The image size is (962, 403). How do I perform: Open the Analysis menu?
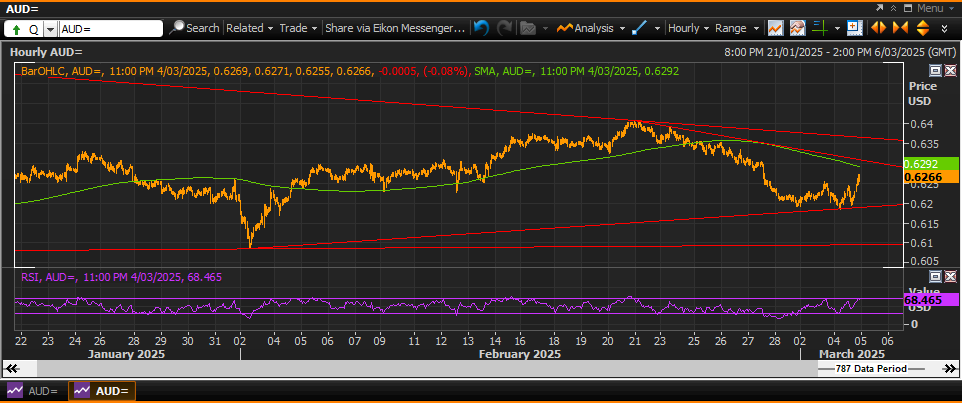tap(590, 28)
